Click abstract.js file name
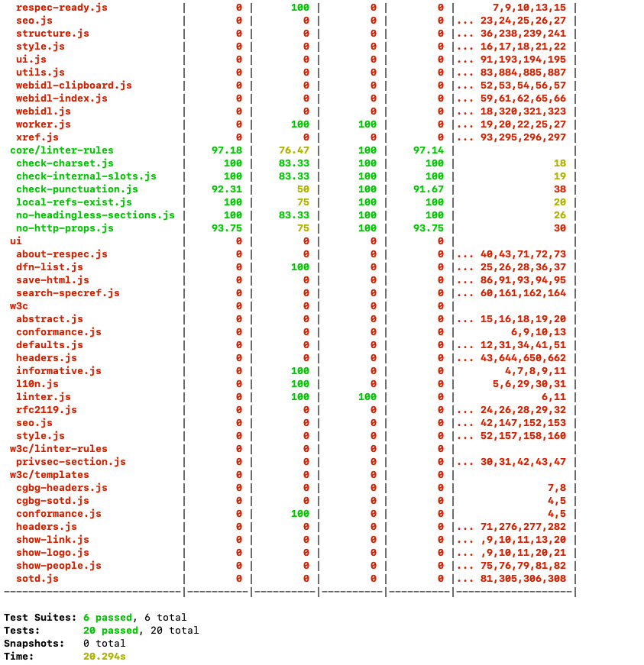The image size is (644, 665). [49, 319]
